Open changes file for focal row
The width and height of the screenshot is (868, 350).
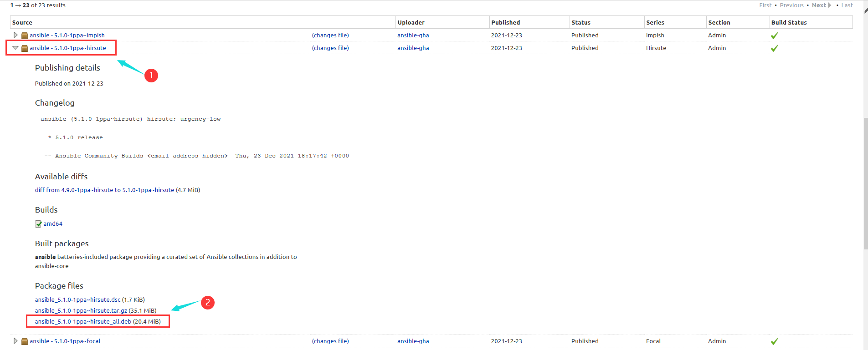[330, 341]
